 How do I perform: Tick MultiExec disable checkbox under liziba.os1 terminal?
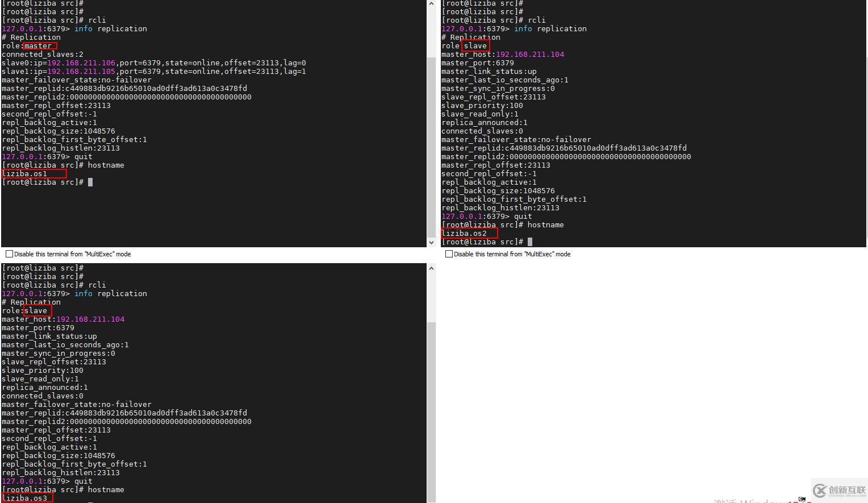(9, 254)
